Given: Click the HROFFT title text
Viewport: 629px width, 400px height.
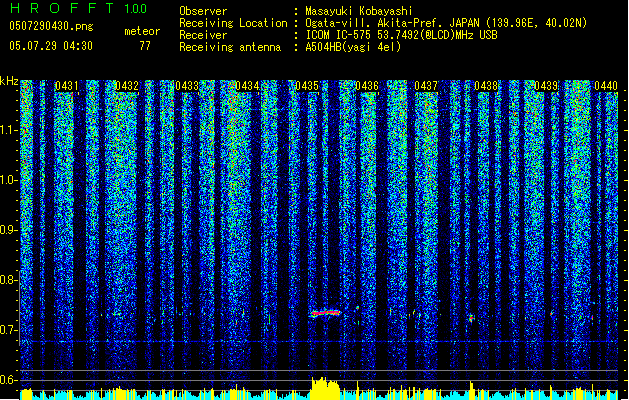Looking at the screenshot, I should click(62, 8).
